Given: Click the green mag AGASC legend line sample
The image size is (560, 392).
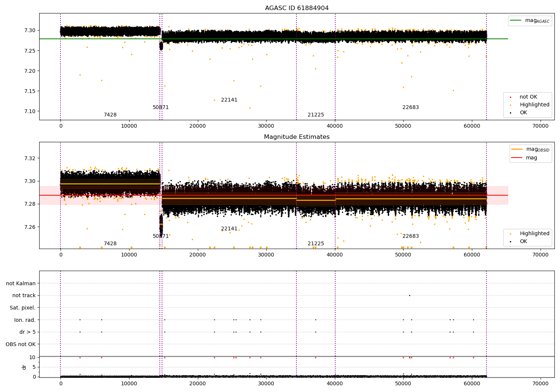Looking at the screenshot, I should (516, 21).
